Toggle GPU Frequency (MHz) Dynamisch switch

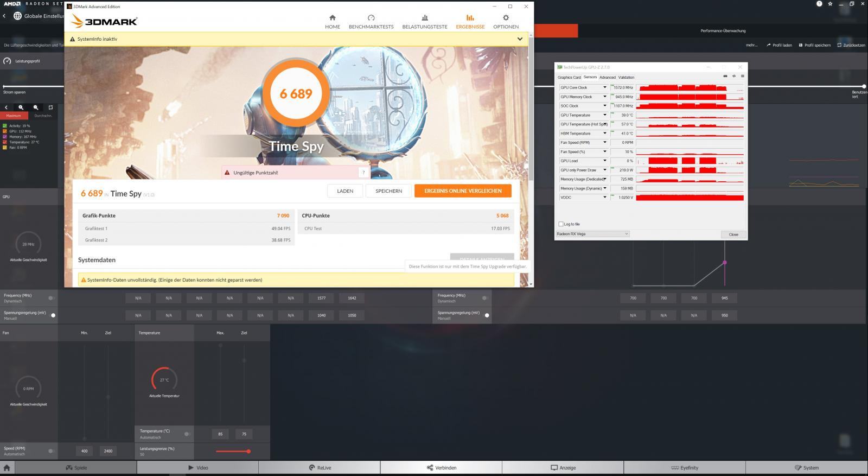coord(51,298)
